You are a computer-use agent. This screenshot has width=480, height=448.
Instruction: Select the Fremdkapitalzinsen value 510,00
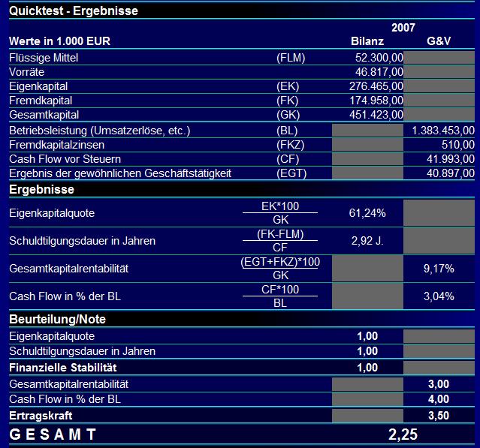pos(457,145)
